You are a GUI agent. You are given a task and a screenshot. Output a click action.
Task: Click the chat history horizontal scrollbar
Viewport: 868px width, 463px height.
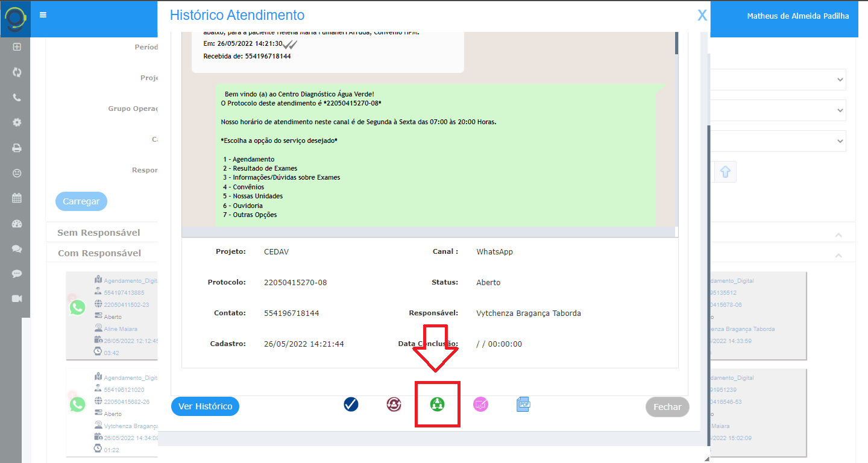pos(428,231)
